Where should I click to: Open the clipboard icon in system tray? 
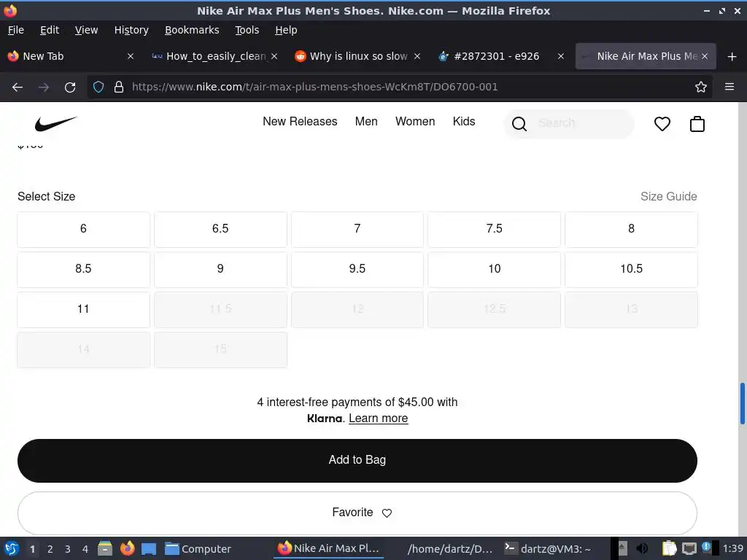(x=669, y=548)
